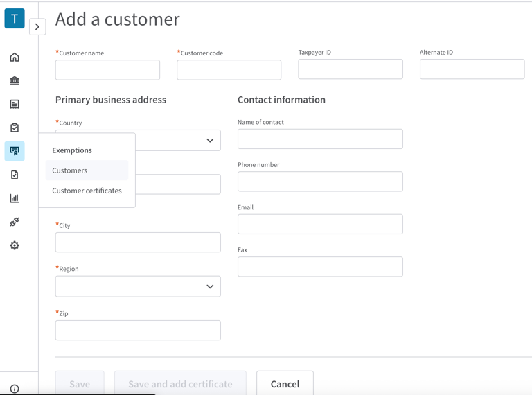
Task: Open the gear settings icon
Action: (x=15, y=246)
